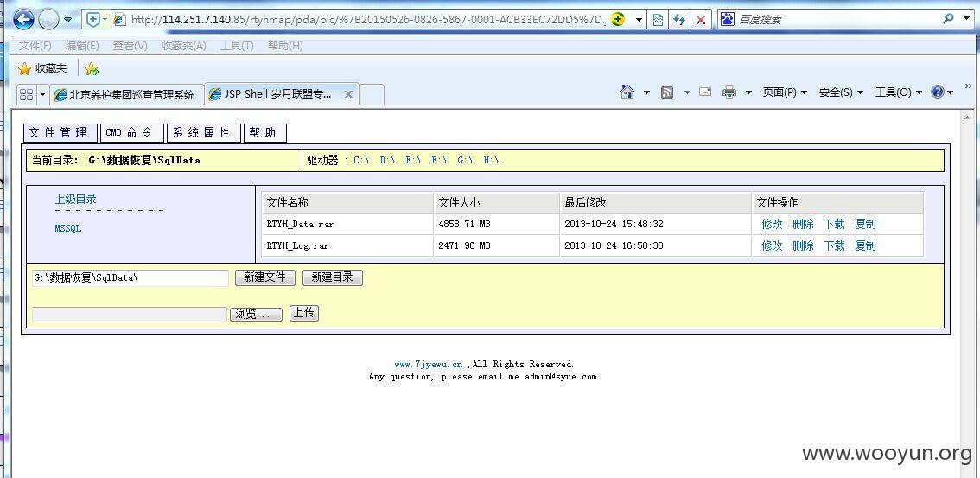Click the 收藏夹 favorites star button
The height and width of the screenshot is (478, 980).
(x=42, y=69)
